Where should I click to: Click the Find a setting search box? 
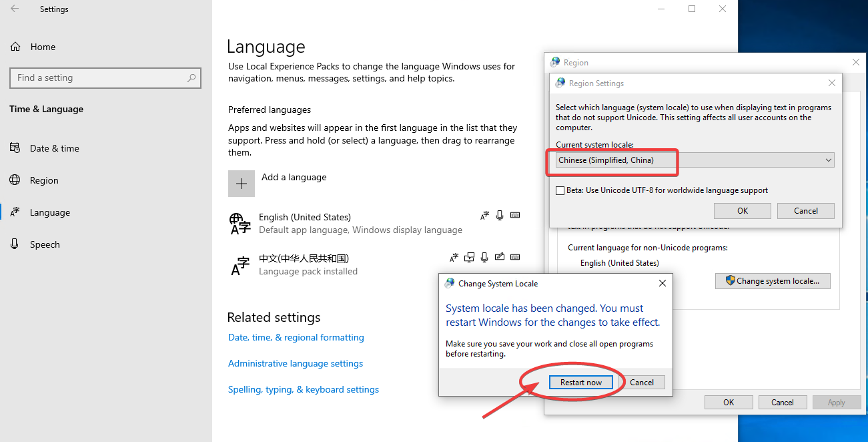tap(105, 78)
